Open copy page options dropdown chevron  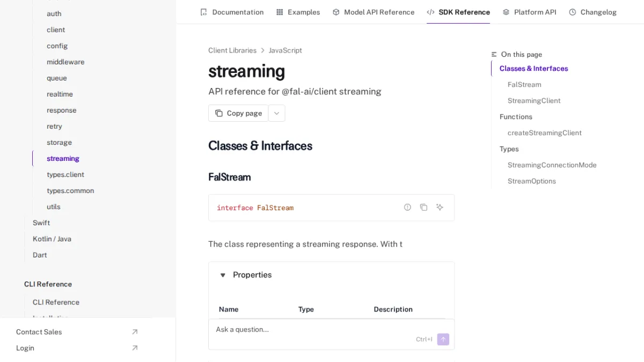coord(277,113)
